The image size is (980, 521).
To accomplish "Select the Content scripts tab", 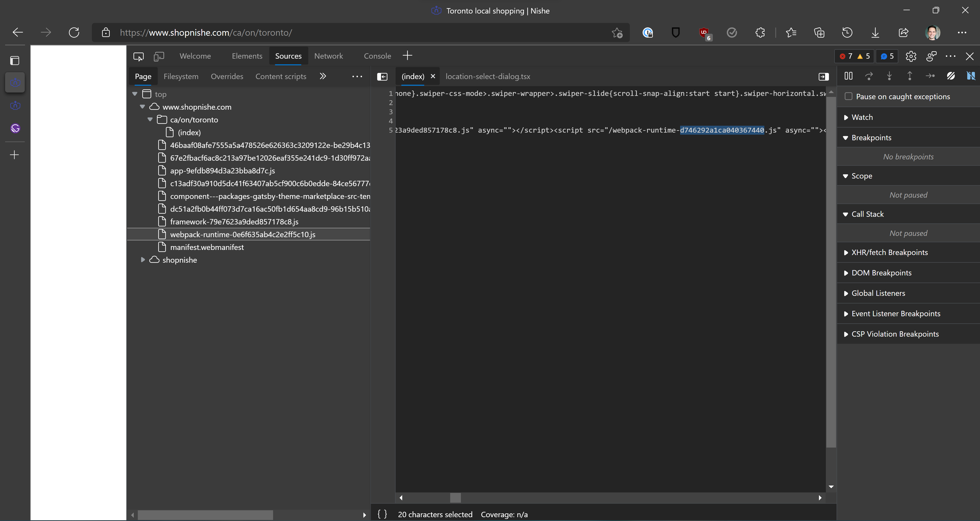I will pos(281,77).
